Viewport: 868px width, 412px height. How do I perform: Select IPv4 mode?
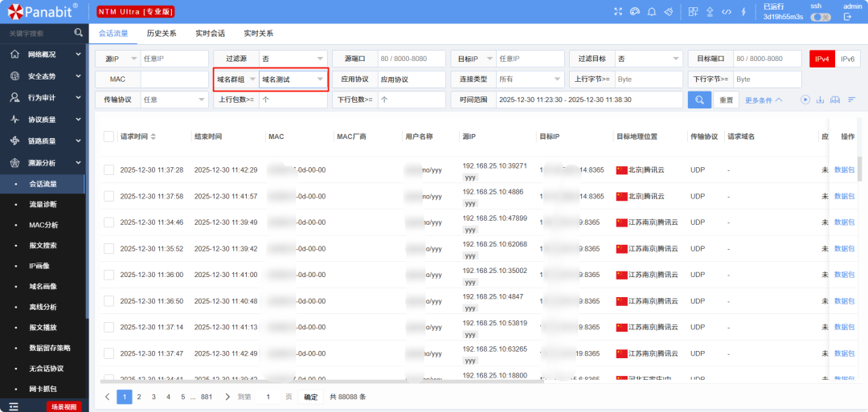pyautogui.click(x=822, y=59)
